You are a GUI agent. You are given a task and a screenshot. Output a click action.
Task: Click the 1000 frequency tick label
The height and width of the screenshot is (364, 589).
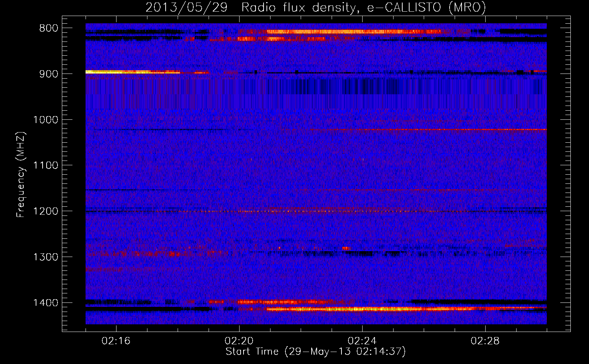pyautogui.click(x=46, y=120)
